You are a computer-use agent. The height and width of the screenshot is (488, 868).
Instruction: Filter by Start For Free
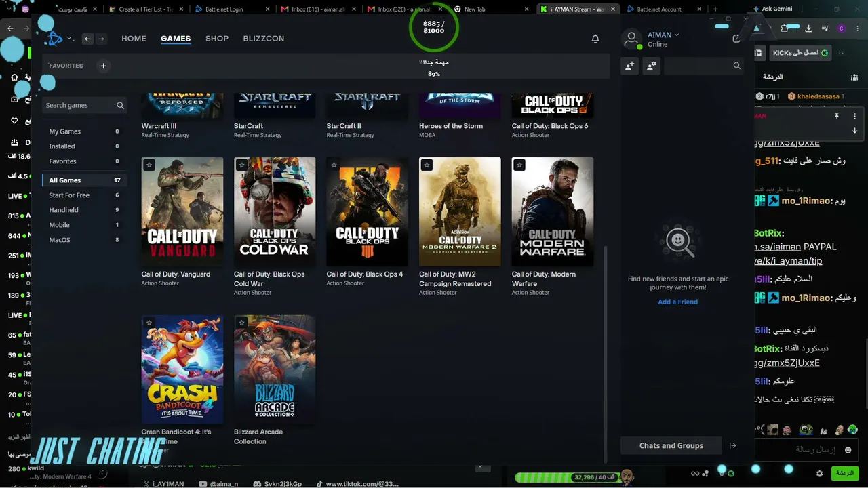[x=84, y=195]
